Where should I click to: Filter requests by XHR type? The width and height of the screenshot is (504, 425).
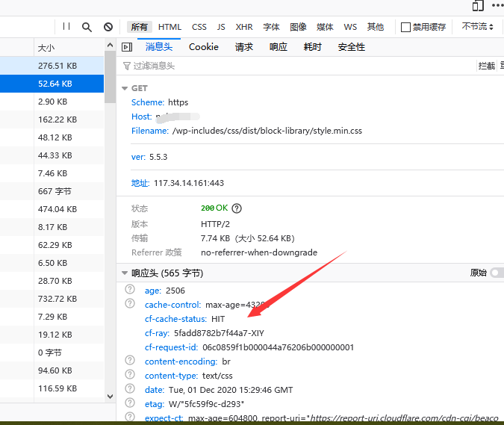244,27
